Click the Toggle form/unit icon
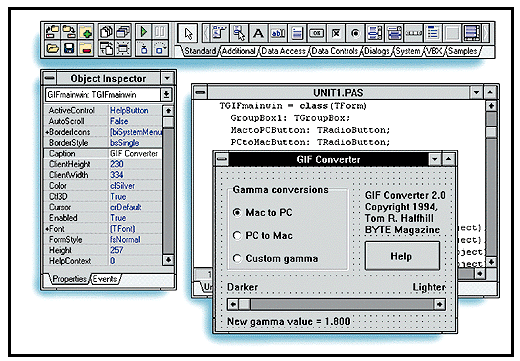 point(107,48)
